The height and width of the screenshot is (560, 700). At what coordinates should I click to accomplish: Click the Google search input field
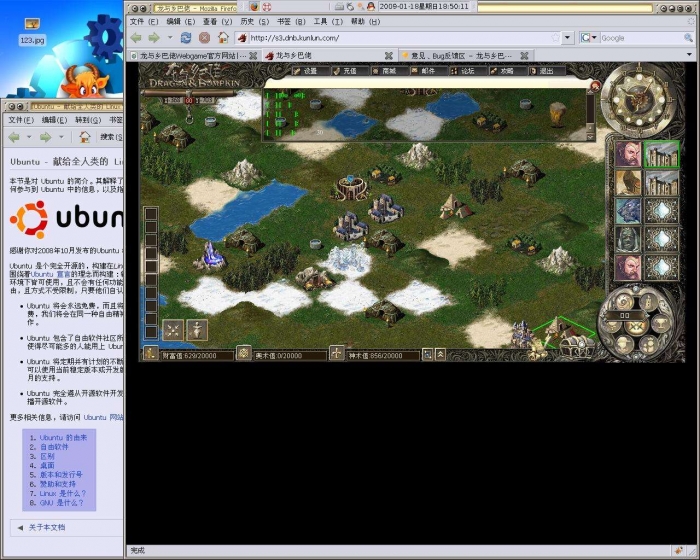(x=642, y=38)
